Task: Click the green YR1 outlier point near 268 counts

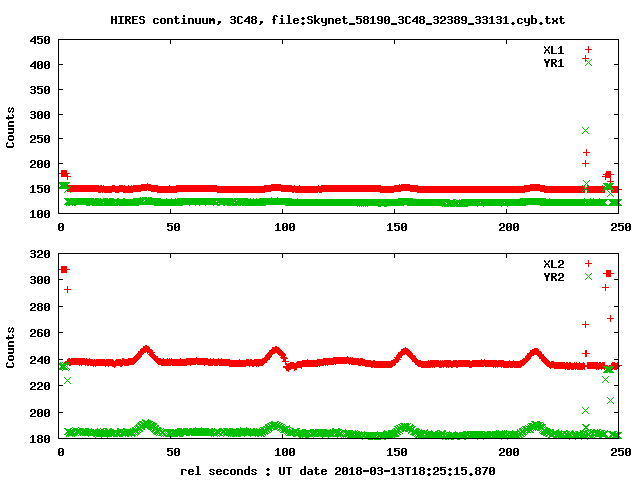Action: [585, 131]
